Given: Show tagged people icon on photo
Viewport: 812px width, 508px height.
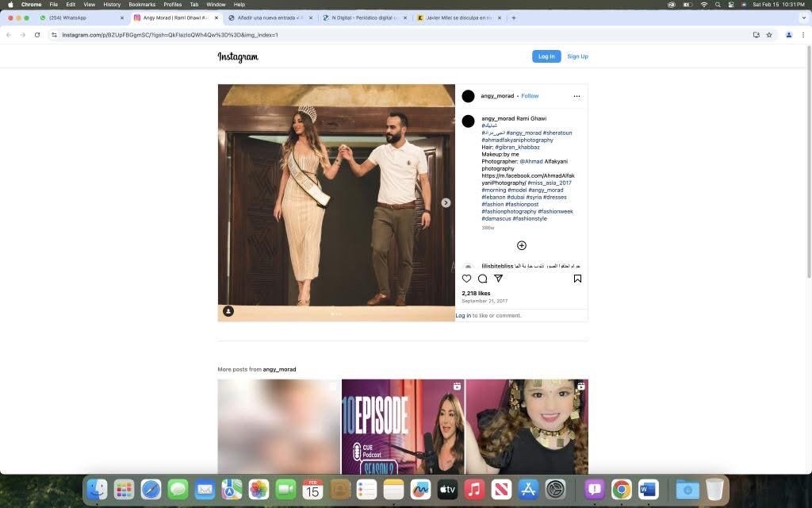Looking at the screenshot, I should coord(228,311).
